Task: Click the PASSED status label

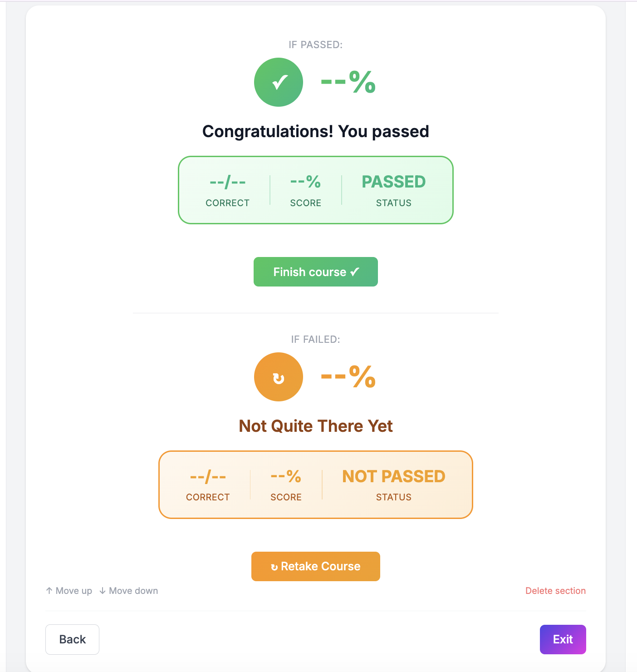Action: pyautogui.click(x=393, y=182)
